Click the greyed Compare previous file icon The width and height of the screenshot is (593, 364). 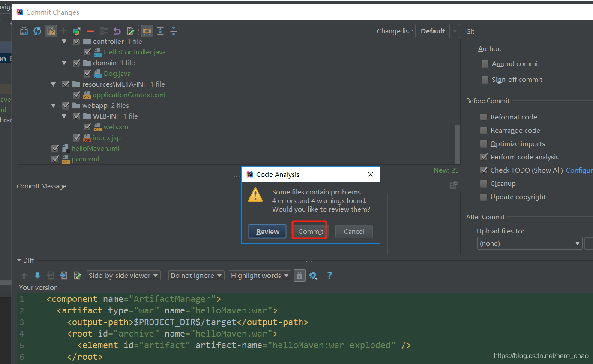coord(51,275)
